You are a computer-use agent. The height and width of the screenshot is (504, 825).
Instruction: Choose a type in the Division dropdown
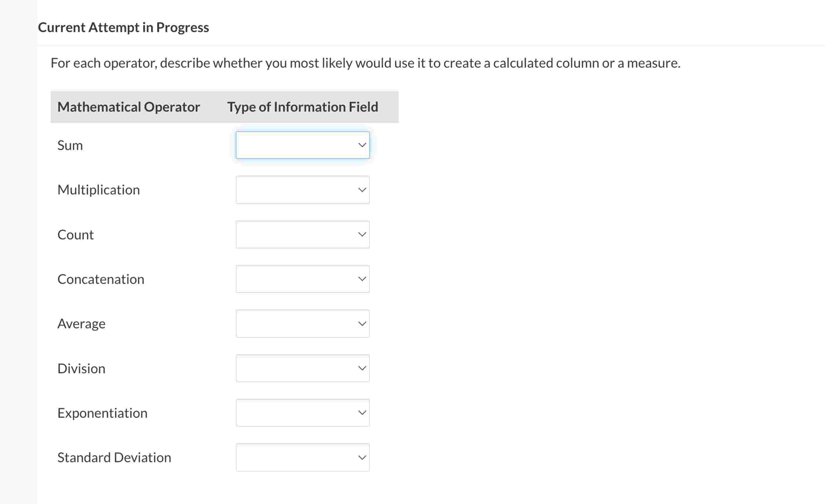(302, 368)
